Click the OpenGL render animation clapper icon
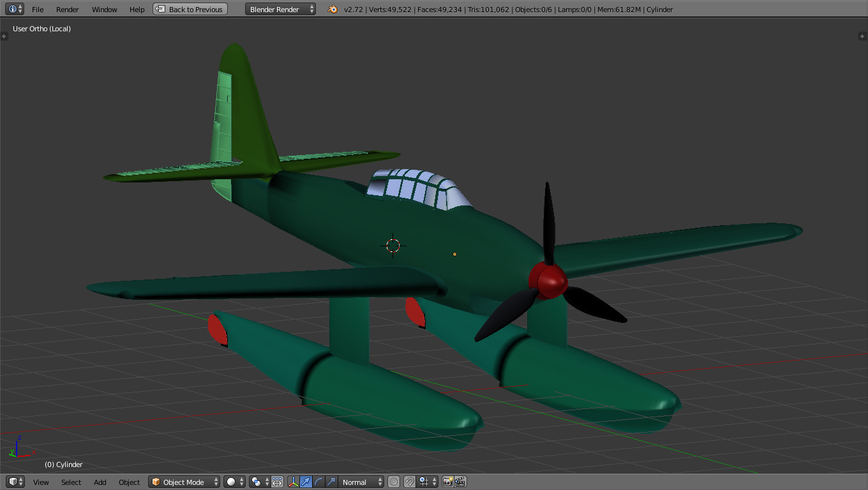The height and width of the screenshot is (490, 868). pos(460,482)
